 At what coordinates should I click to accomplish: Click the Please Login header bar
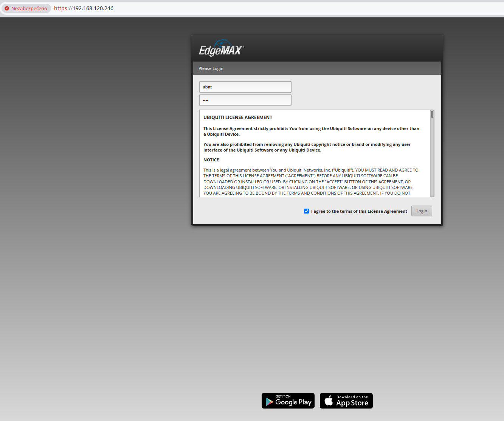[x=317, y=68]
